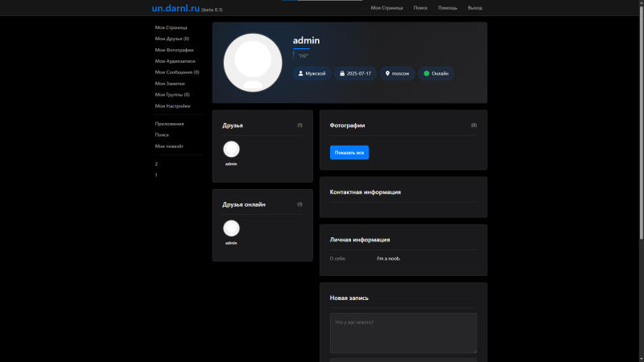Click the calendar icon beside 2025-07-17
The image size is (644, 362).
click(342, 73)
